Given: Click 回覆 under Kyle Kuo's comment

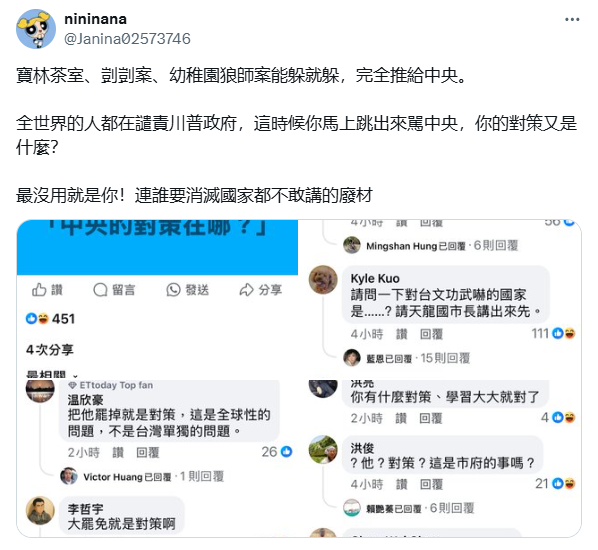Looking at the screenshot, I should (431, 335).
